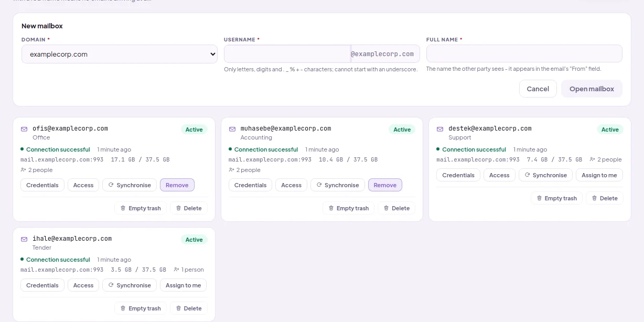Click the 2 people icon on ofis card
644x322 pixels.
[23, 170]
